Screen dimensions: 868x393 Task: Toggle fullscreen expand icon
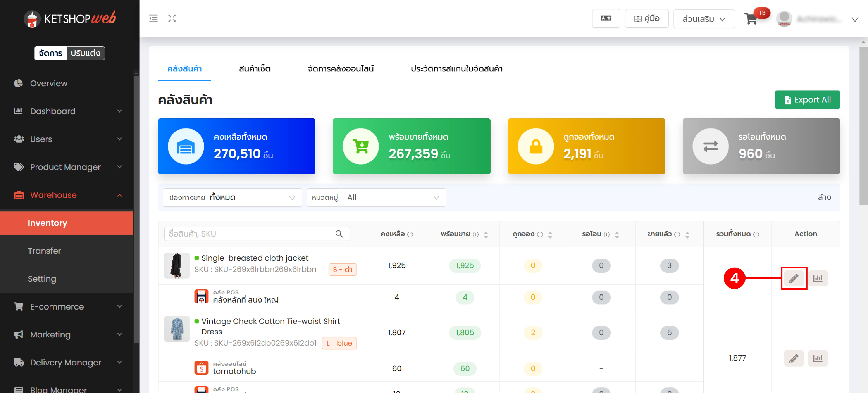tap(172, 18)
